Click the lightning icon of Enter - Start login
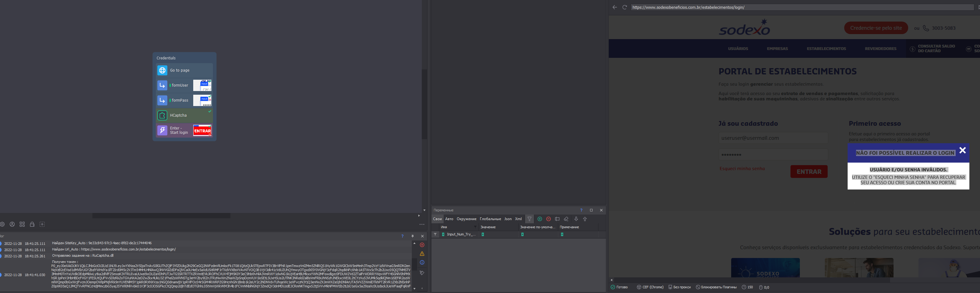Screen dimensions: 980x293 [162, 130]
